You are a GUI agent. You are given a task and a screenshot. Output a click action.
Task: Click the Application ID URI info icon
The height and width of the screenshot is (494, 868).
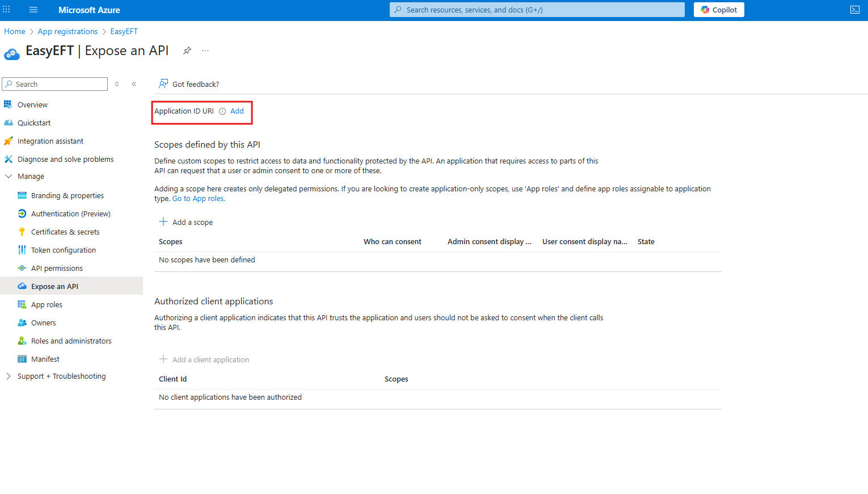[222, 111]
